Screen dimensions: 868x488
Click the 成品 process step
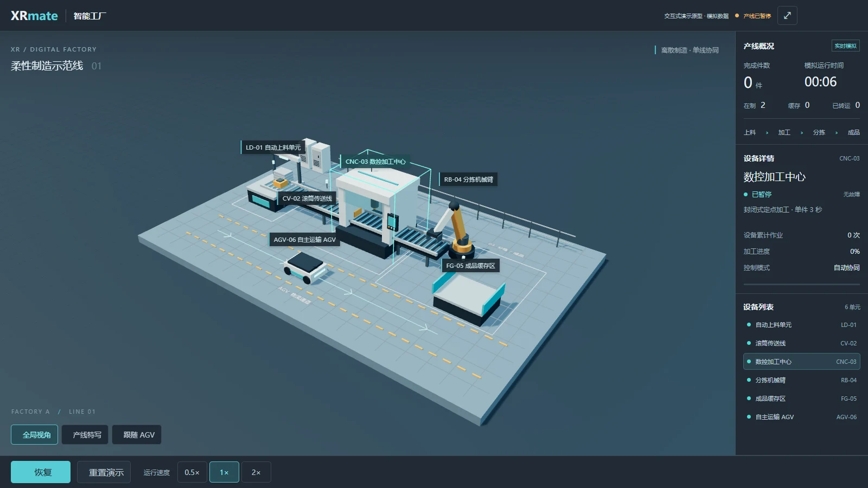coord(854,132)
